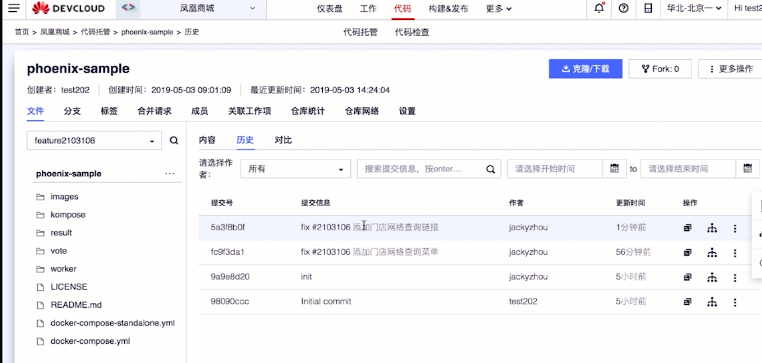Open more options for 98090ccc commit

735,302
